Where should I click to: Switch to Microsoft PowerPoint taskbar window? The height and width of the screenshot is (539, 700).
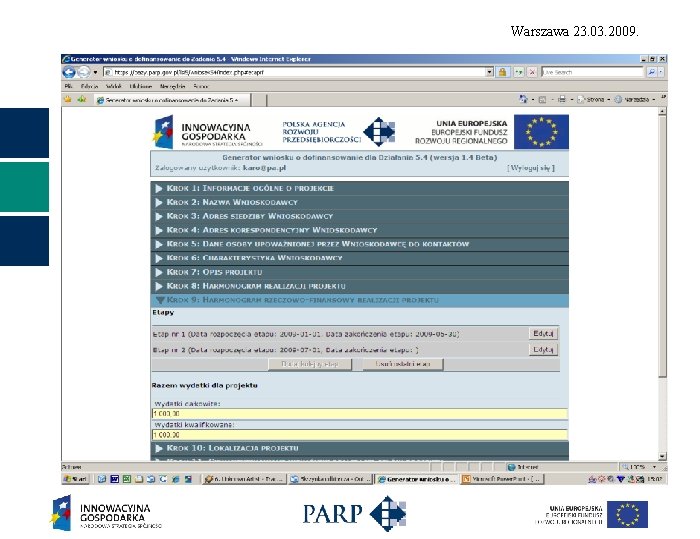(x=502, y=479)
